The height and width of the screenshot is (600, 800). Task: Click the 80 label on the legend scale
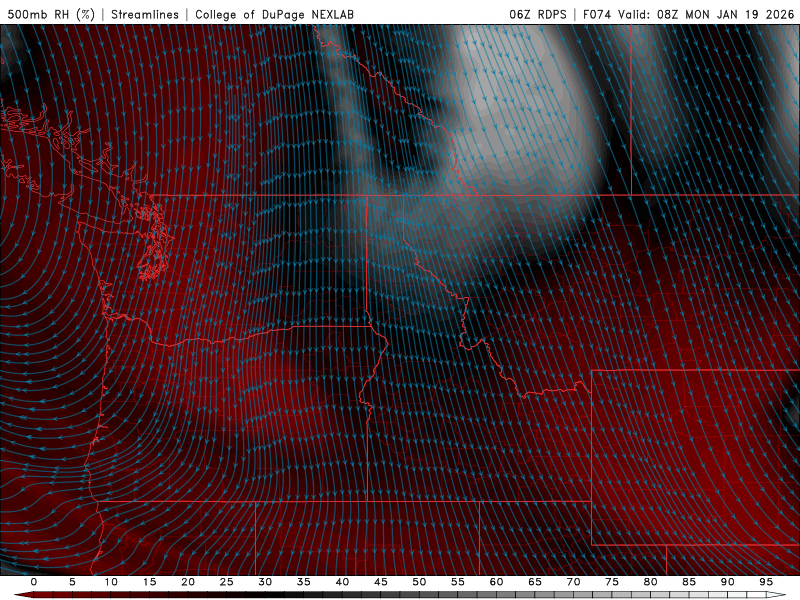[650, 582]
